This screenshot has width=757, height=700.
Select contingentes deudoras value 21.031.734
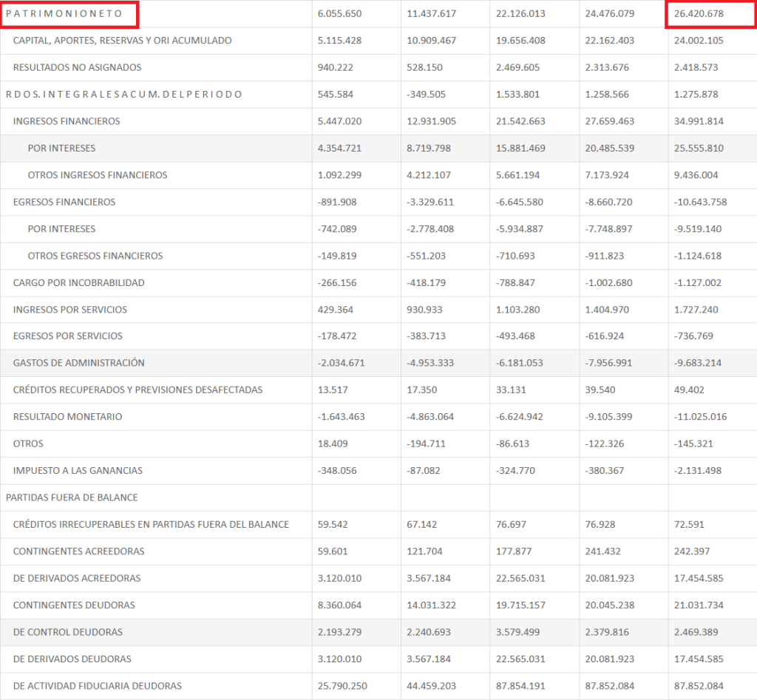click(x=699, y=605)
